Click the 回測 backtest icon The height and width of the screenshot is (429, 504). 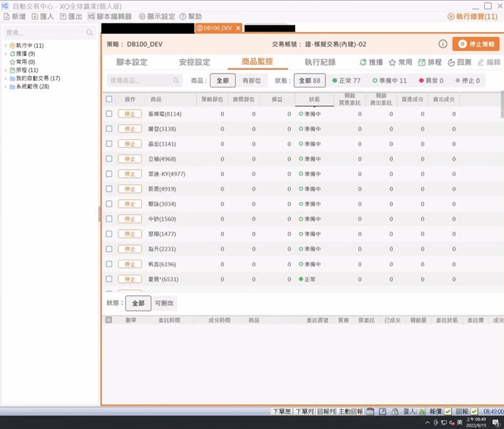tap(451, 63)
